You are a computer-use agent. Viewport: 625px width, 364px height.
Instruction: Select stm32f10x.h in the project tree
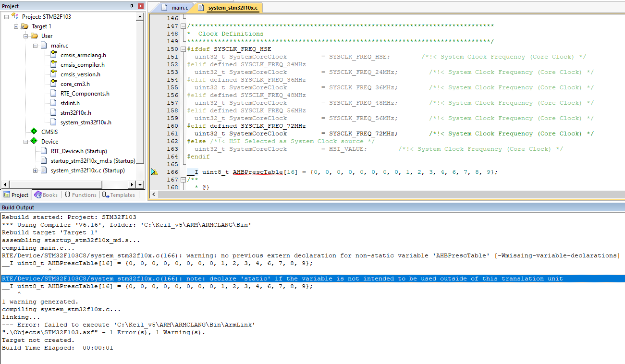(x=75, y=113)
